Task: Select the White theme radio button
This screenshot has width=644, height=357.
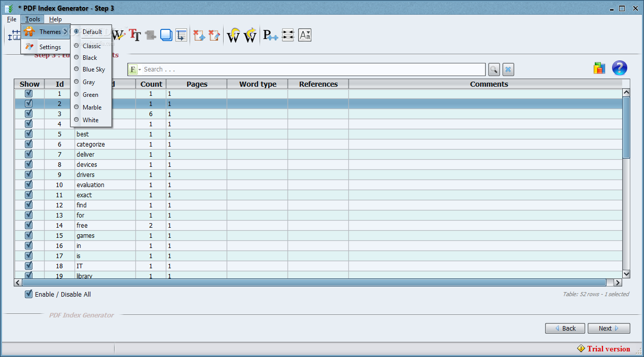Action: coord(77,120)
